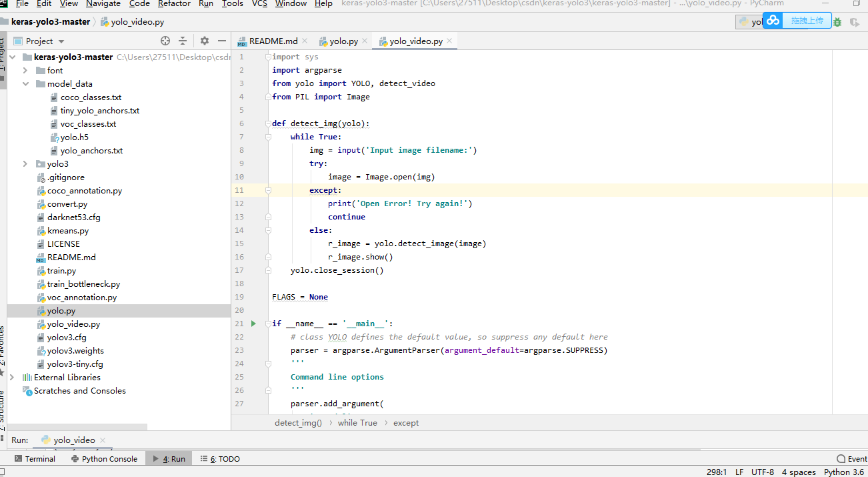The image size is (868, 477).
Task: Select .gitignore in project tree
Action: click(x=65, y=177)
